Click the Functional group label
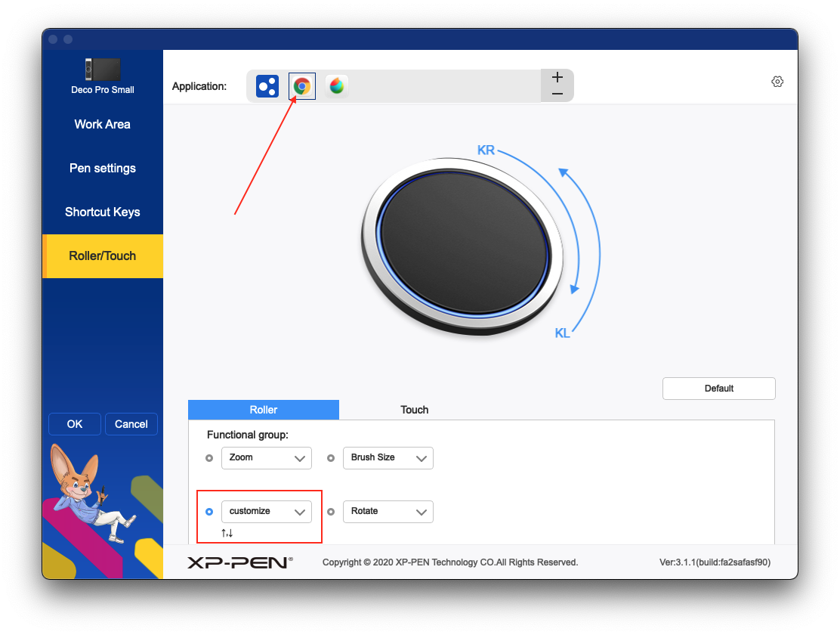The width and height of the screenshot is (840, 635). click(x=248, y=435)
